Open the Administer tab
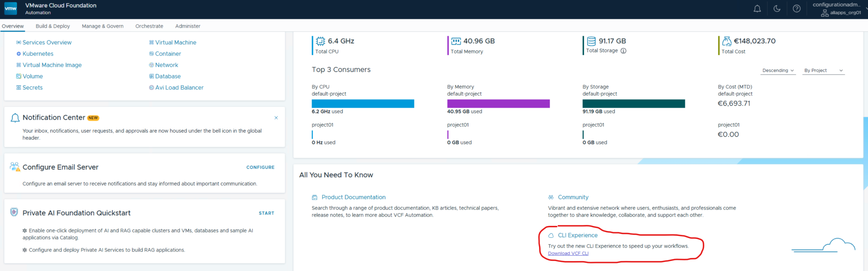The width and height of the screenshot is (868, 271). click(x=188, y=26)
